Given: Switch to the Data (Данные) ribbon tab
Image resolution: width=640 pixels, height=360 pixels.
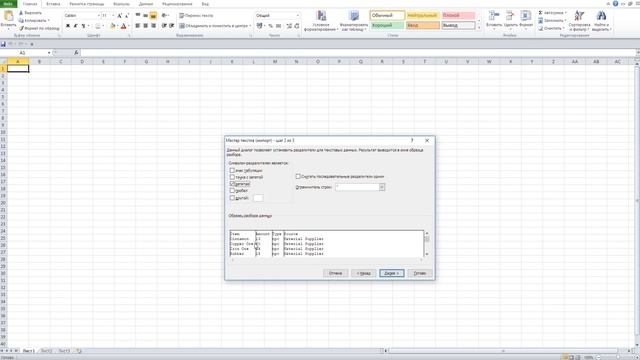Looking at the screenshot, I should coord(146,4).
